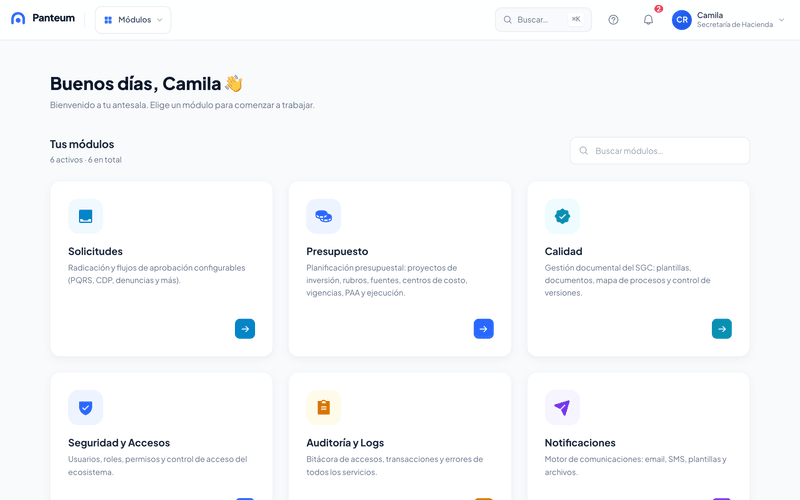The width and height of the screenshot is (800, 500).
Task: Click the Notificaciones card title
Action: click(x=580, y=443)
